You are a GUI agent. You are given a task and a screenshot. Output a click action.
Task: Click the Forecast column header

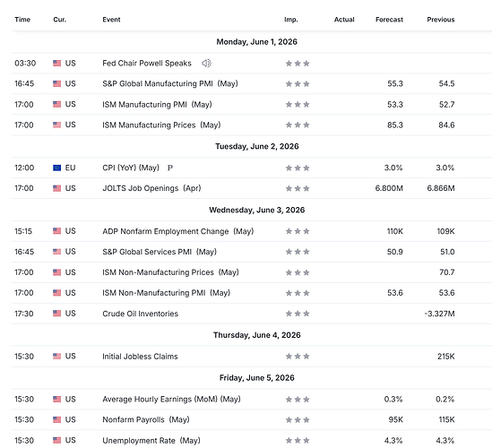pos(389,20)
